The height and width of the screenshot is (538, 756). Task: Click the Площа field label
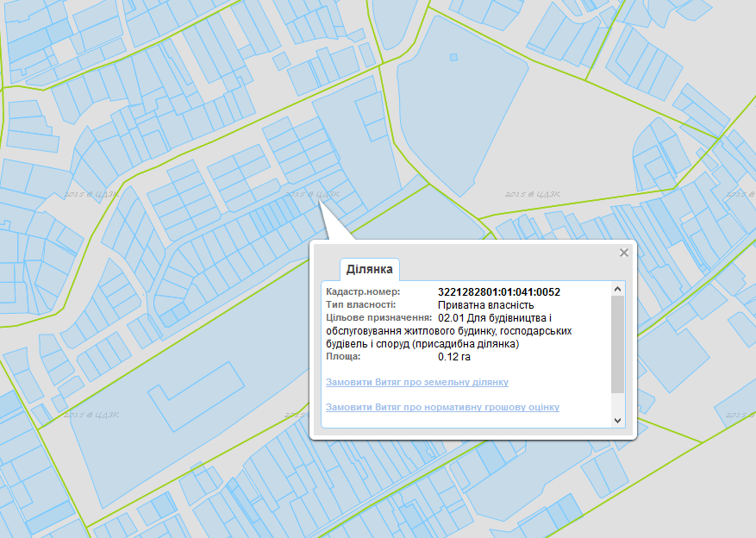[342, 356]
